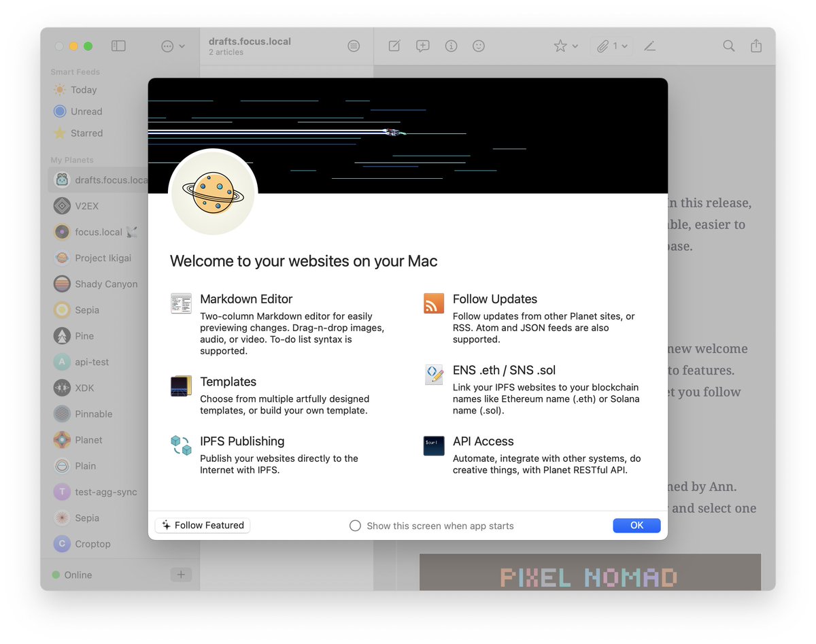816x644 pixels.
Task: Open the add comment bubble icon
Action: pos(423,46)
